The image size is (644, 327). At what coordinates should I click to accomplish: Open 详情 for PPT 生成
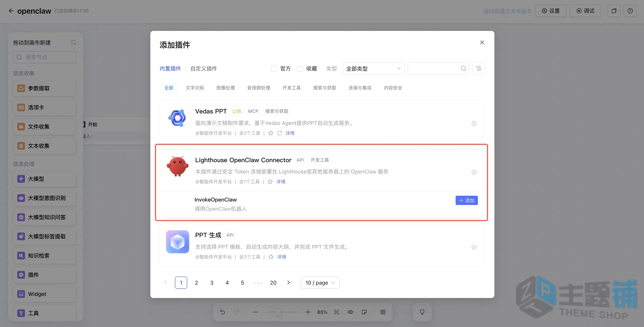(x=281, y=257)
